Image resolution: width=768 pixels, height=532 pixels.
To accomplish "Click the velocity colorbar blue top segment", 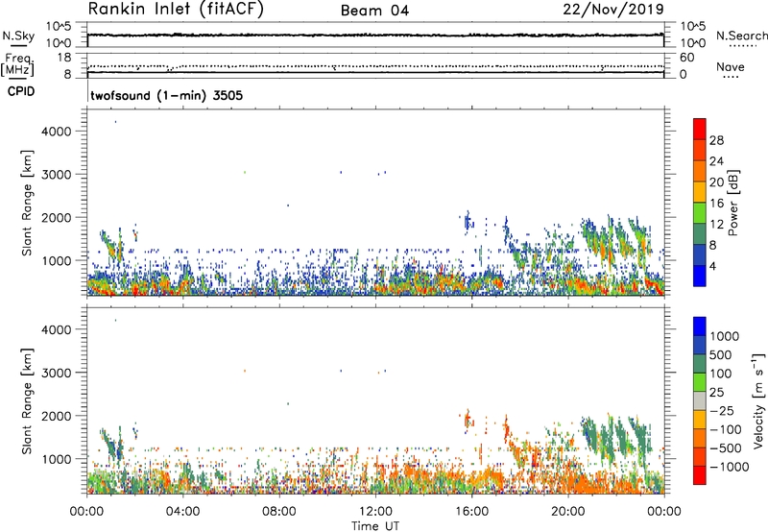I will click(700, 326).
